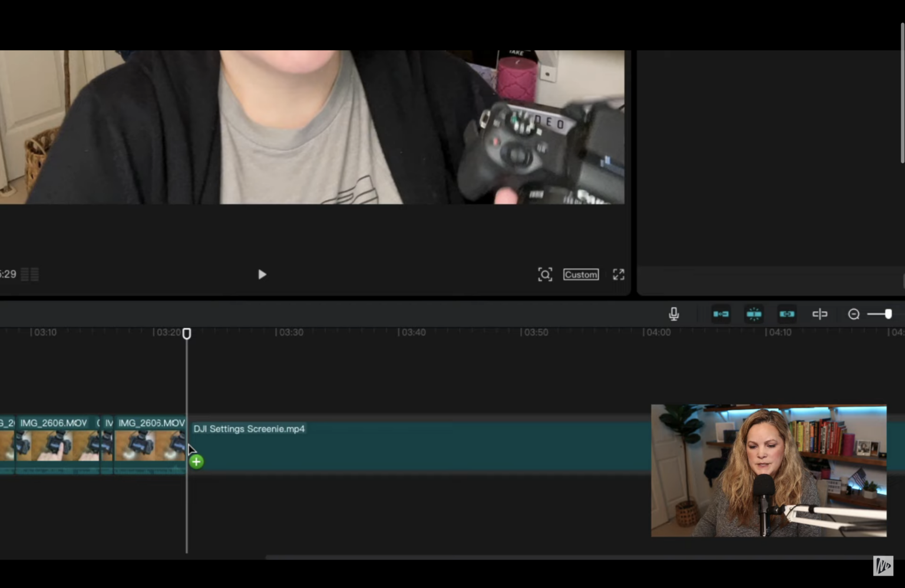Click the green plus button near the playhead

click(196, 461)
